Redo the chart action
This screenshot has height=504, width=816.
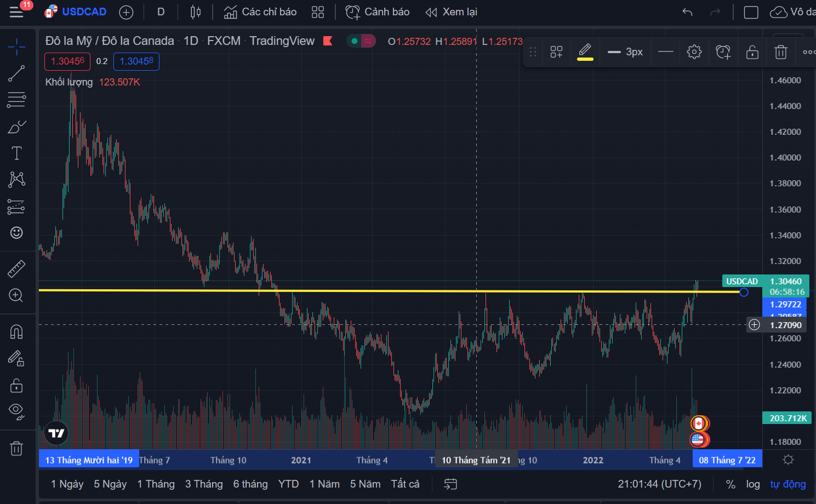[715, 12]
